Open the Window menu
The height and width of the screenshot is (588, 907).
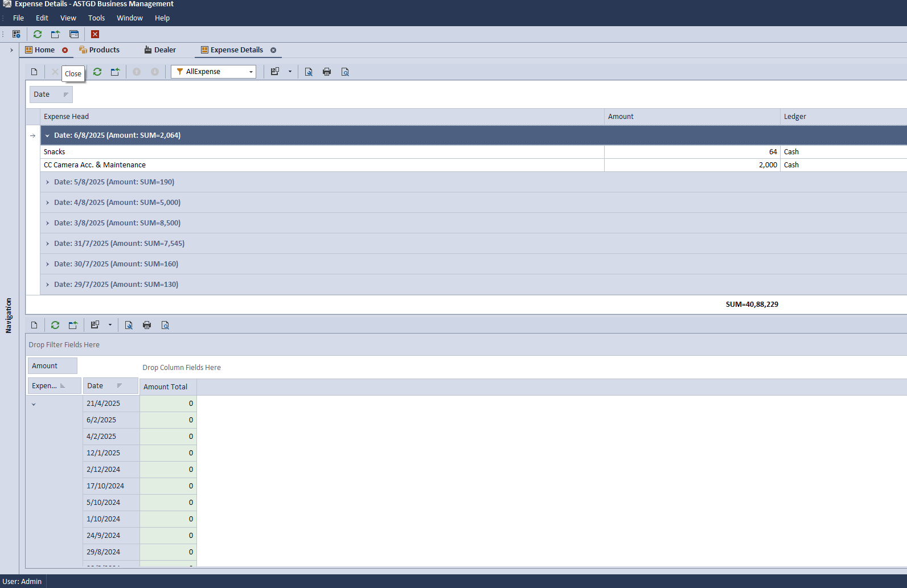point(130,18)
